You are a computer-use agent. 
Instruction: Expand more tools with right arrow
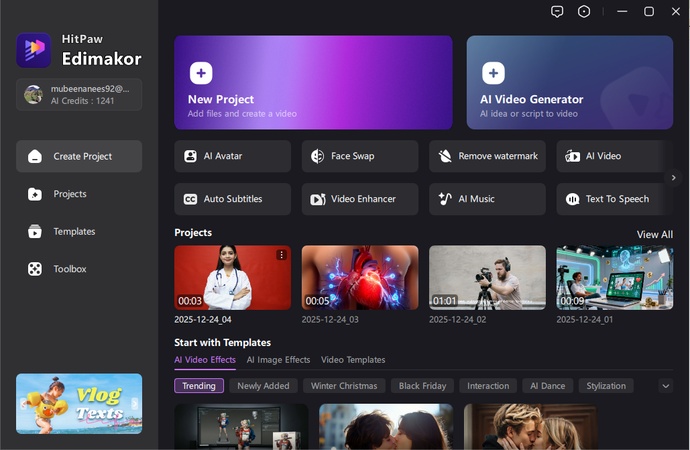click(x=674, y=177)
